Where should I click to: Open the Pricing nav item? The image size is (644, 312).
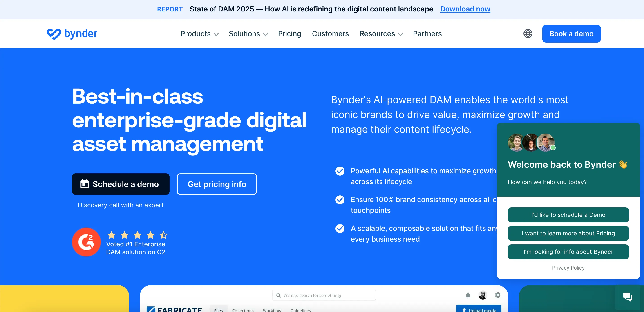pyautogui.click(x=289, y=34)
